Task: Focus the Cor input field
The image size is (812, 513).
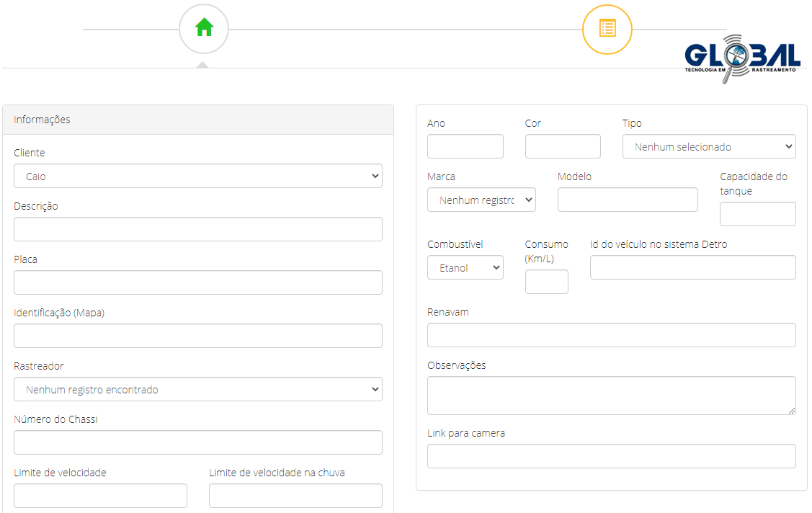Action: [562, 146]
